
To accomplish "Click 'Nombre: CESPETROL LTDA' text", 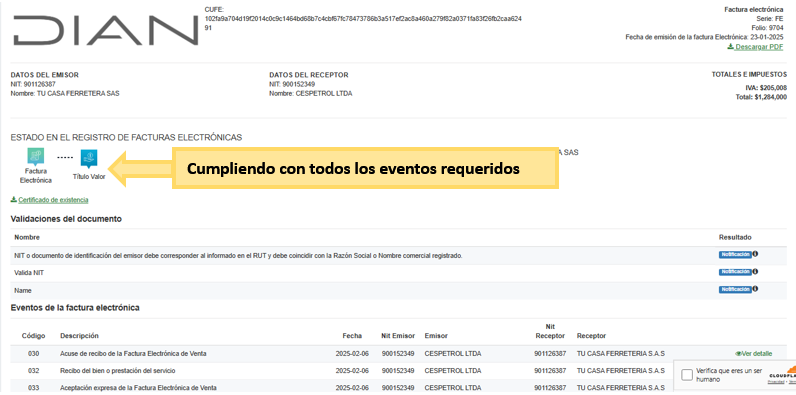I will [x=311, y=93].
